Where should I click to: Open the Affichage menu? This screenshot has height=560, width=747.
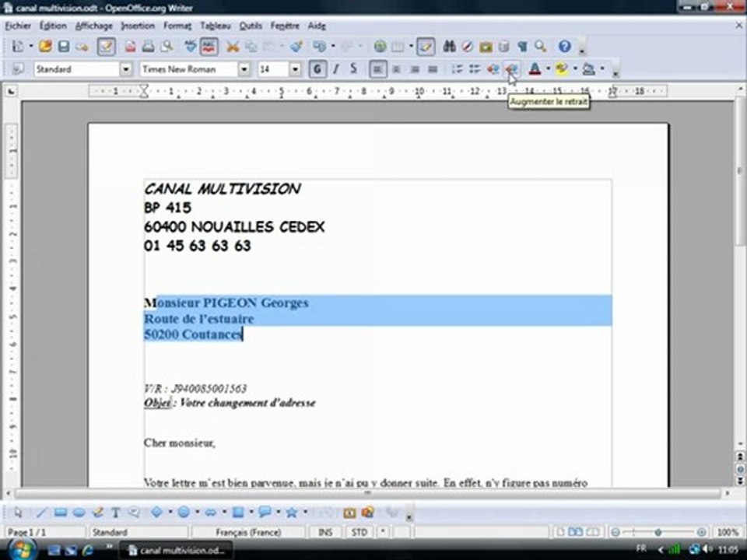point(94,26)
